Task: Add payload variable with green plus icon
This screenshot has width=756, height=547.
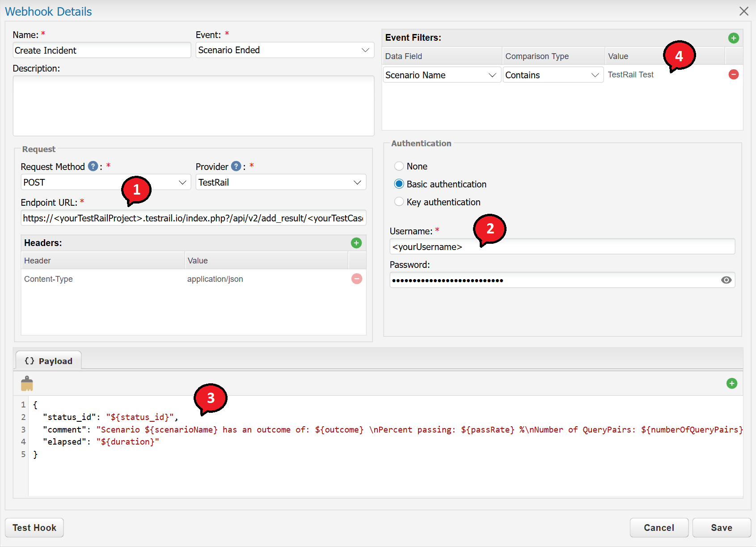Action: pos(731,383)
